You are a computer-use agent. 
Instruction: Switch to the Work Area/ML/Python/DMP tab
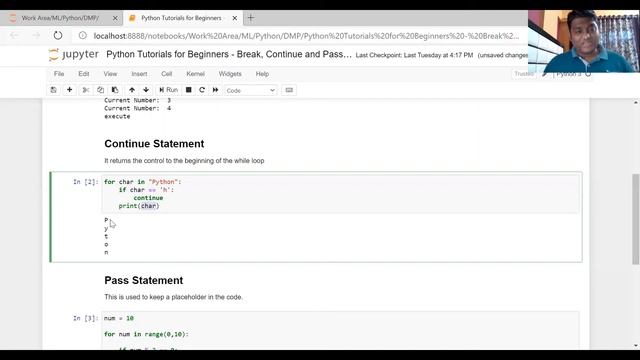coord(60,18)
